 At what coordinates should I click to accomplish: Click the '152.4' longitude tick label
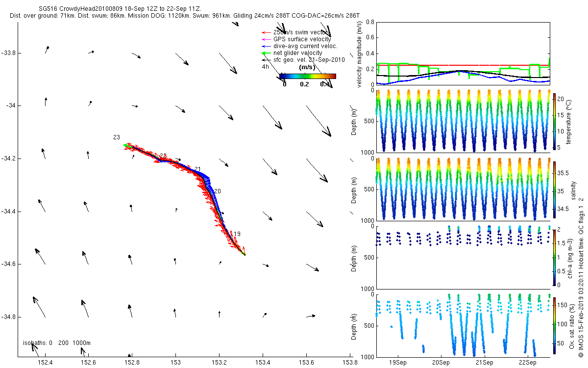45,363
